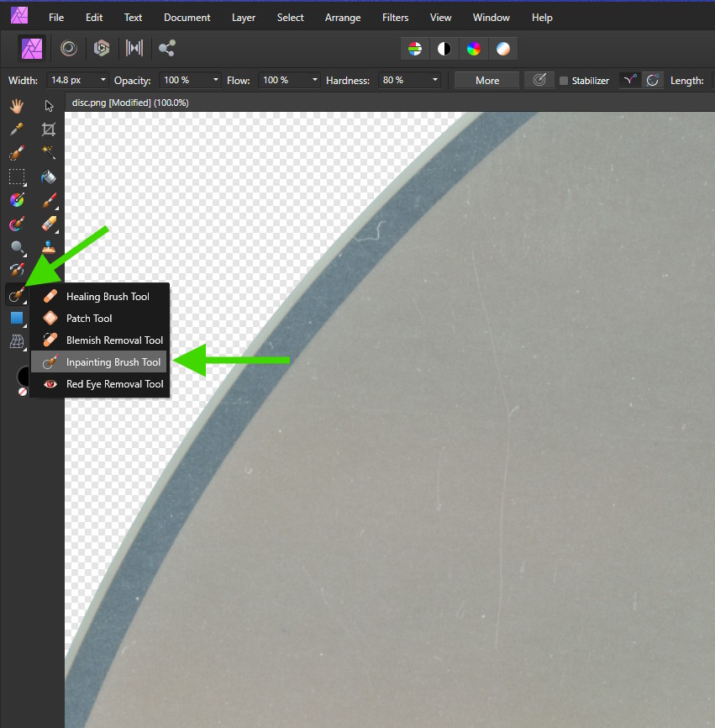Click the black primary color swatch
The image size is (715, 728).
click(x=24, y=375)
